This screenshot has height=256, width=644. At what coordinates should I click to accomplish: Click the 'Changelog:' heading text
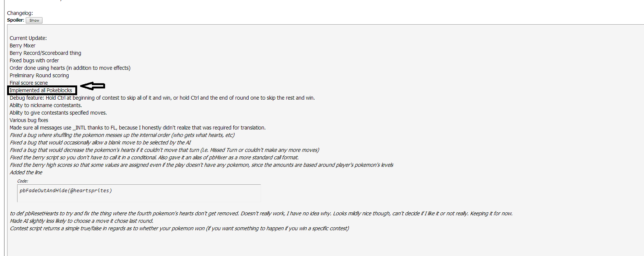coord(20,13)
